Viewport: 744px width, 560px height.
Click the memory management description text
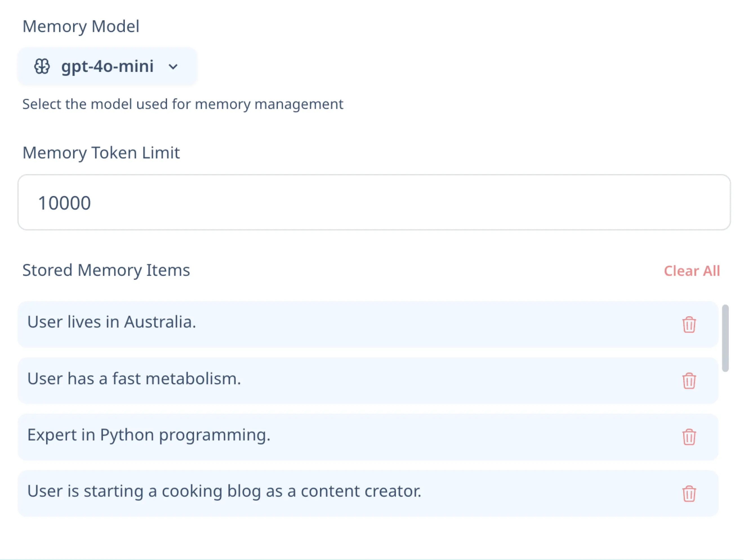point(183,104)
